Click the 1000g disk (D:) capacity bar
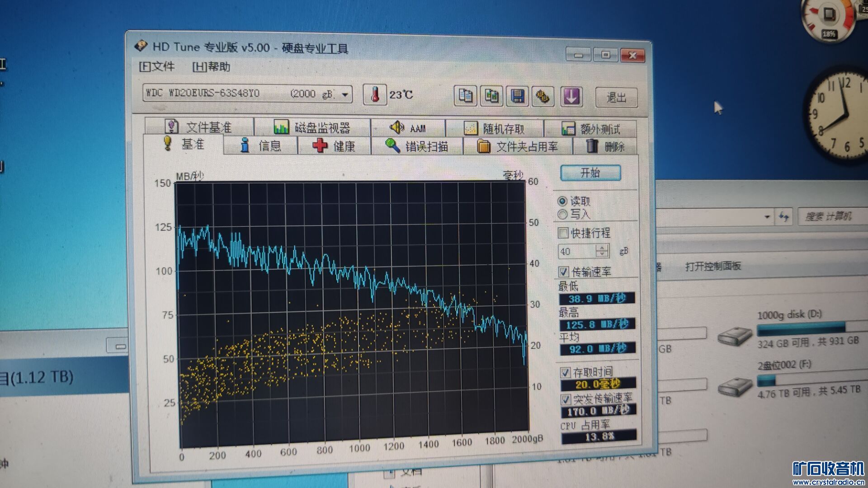The image size is (868, 488). click(x=812, y=328)
